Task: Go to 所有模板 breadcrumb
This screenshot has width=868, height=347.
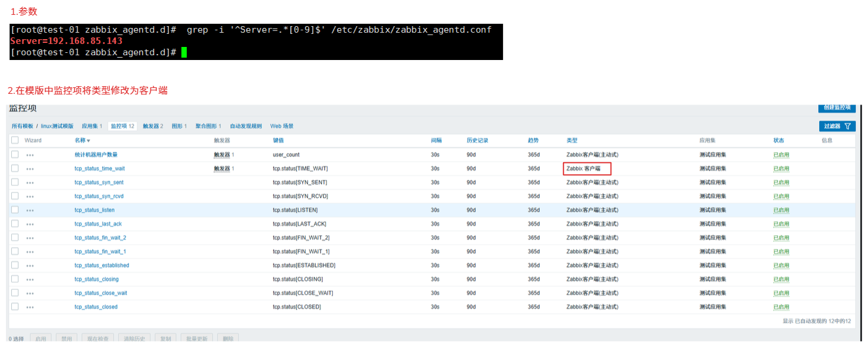Action: click(x=23, y=127)
